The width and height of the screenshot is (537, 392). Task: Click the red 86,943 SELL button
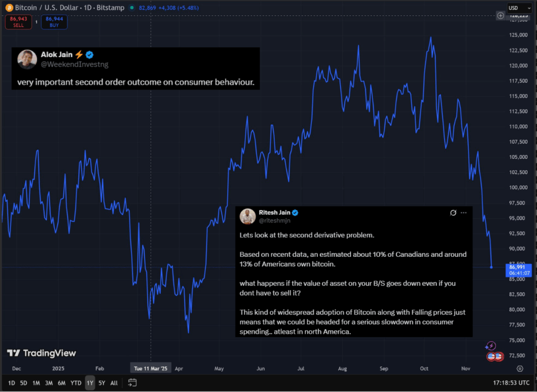pyautogui.click(x=18, y=21)
